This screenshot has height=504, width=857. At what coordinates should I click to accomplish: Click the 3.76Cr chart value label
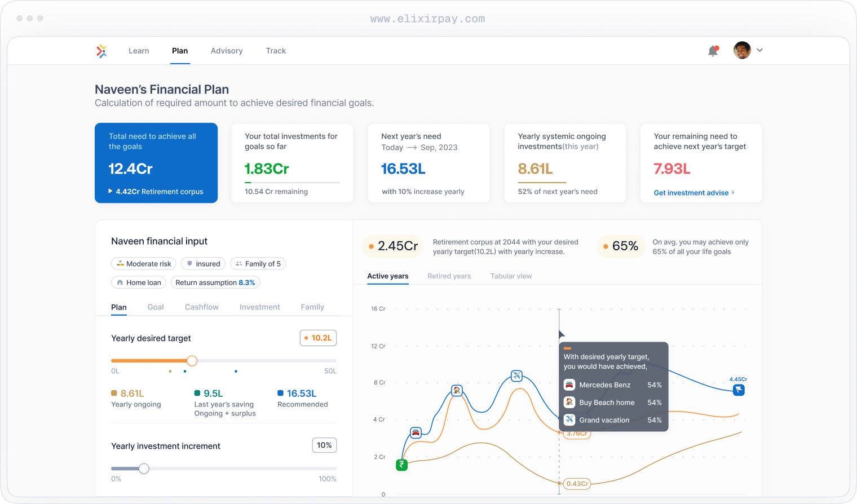(577, 434)
